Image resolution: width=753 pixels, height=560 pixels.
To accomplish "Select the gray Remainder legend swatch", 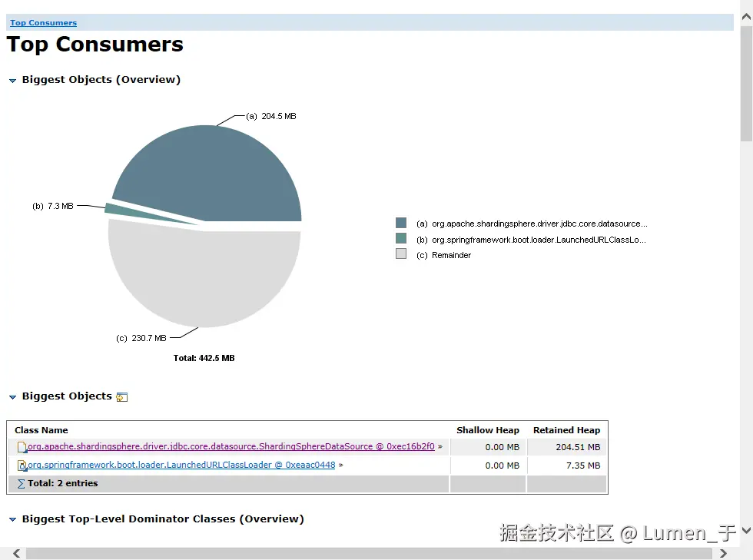I will click(x=401, y=253).
